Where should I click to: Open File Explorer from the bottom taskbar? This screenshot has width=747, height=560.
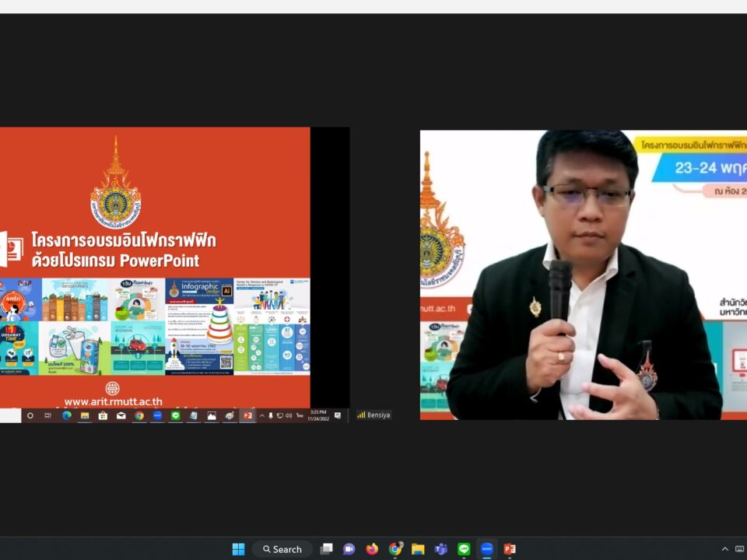pos(418,549)
